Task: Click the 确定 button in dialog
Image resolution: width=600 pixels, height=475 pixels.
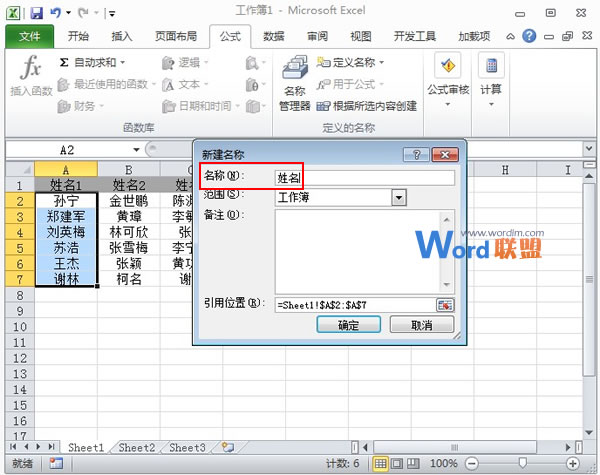Action: tap(349, 325)
